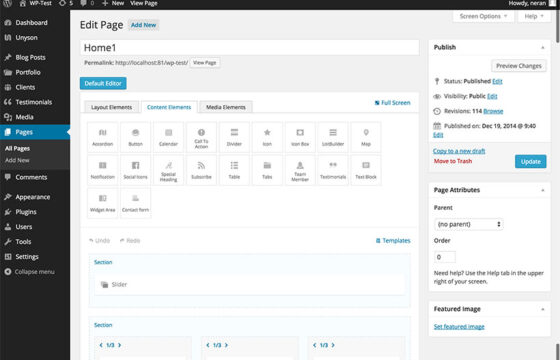The height and width of the screenshot is (360, 560).
Task: Add a Table element
Action: pos(234,170)
